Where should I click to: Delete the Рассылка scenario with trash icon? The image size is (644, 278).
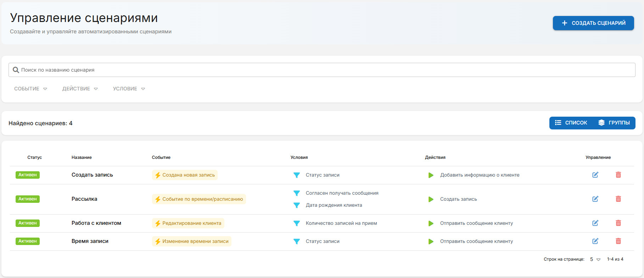coord(618,199)
